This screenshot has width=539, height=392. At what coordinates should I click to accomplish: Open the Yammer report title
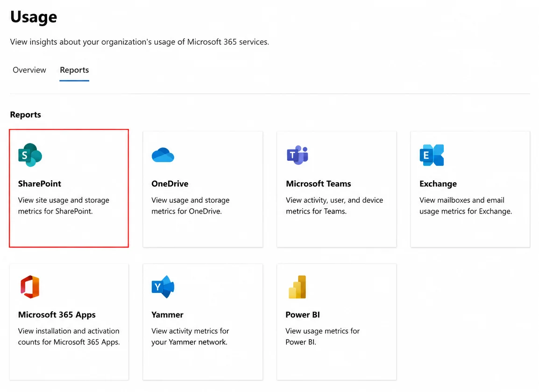pos(167,314)
